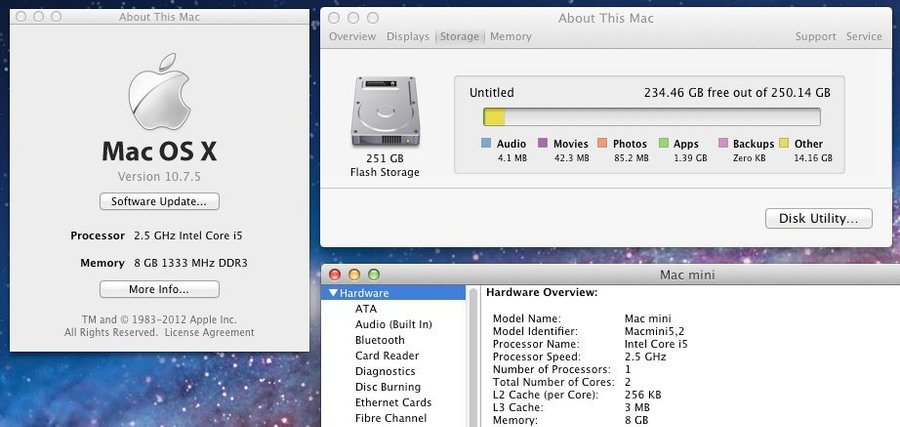Select Disc Burning in the sidebar
The height and width of the screenshot is (427, 900).
tap(388, 387)
